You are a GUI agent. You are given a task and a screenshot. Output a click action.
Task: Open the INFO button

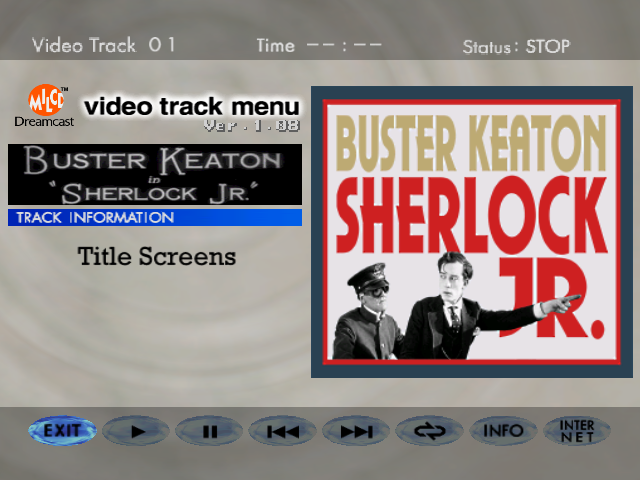click(x=503, y=431)
